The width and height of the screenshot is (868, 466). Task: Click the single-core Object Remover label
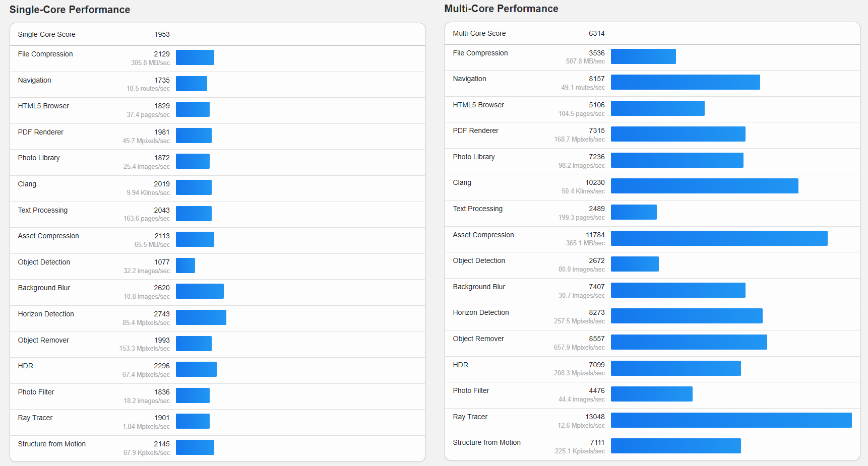43,340
